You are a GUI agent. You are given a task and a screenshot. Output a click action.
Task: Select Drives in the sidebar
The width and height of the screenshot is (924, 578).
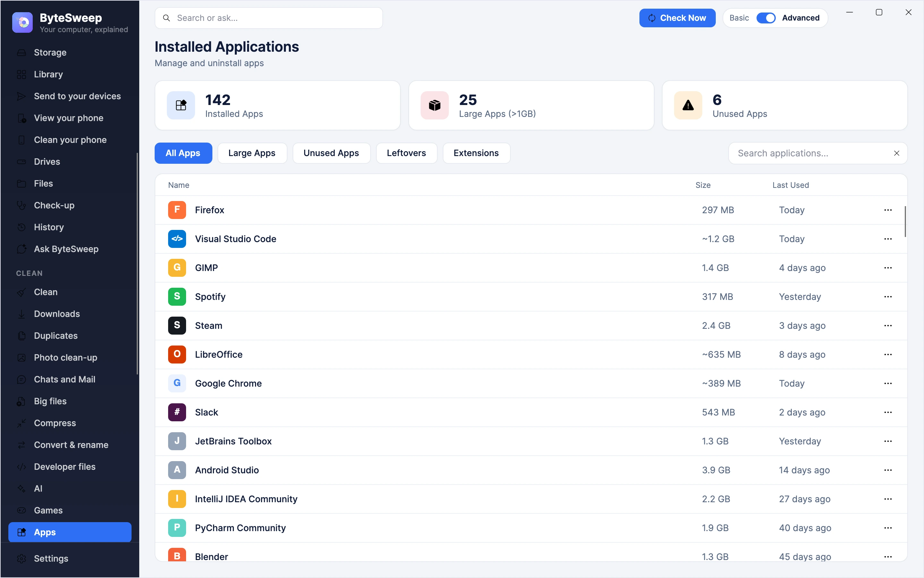coord(70,161)
